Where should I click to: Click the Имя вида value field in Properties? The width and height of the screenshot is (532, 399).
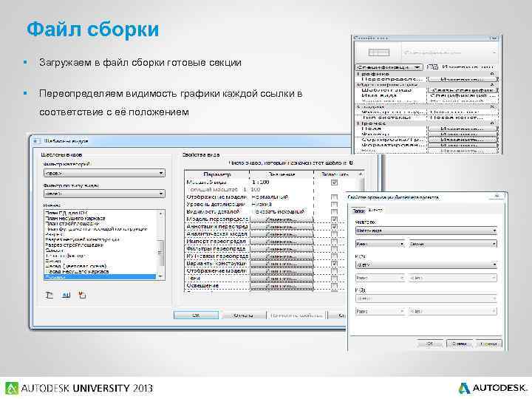pos(462,95)
